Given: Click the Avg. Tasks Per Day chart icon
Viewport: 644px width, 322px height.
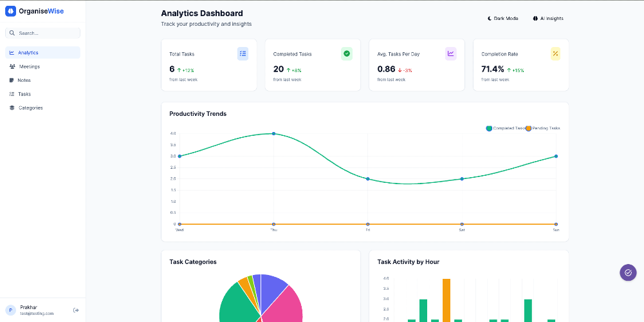Looking at the screenshot, I should pos(450,53).
